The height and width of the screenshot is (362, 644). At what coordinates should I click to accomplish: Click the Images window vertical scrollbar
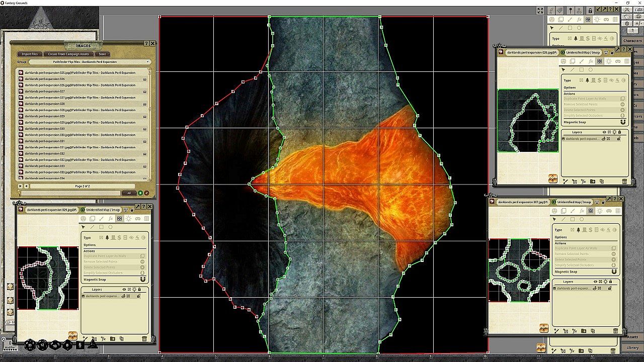tap(150, 124)
